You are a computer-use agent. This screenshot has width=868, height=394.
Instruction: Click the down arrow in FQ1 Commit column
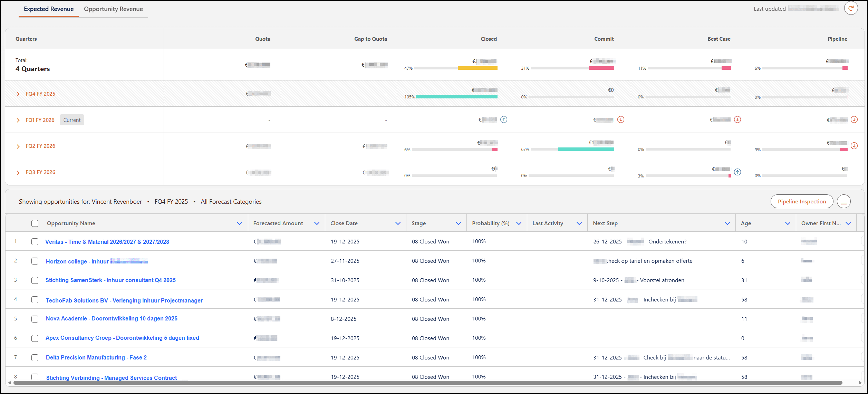620,120
